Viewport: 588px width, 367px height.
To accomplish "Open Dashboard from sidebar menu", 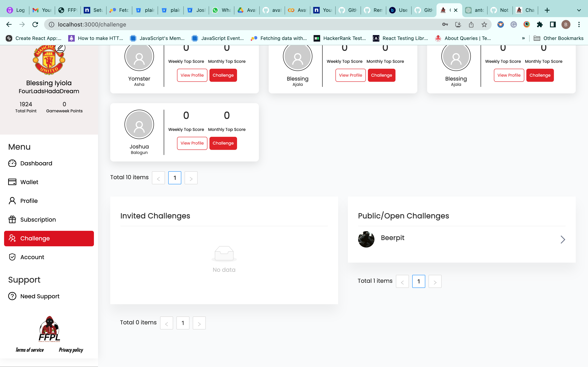I will coord(36,163).
